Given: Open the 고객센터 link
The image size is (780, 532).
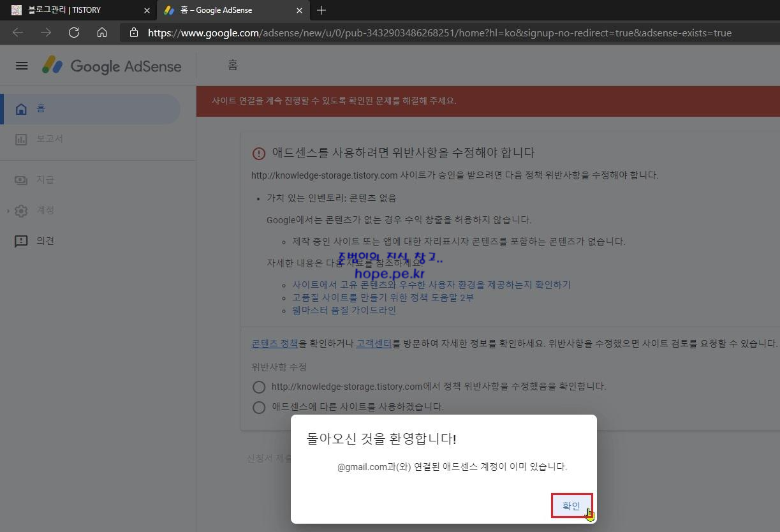Looking at the screenshot, I should (x=374, y=343).
